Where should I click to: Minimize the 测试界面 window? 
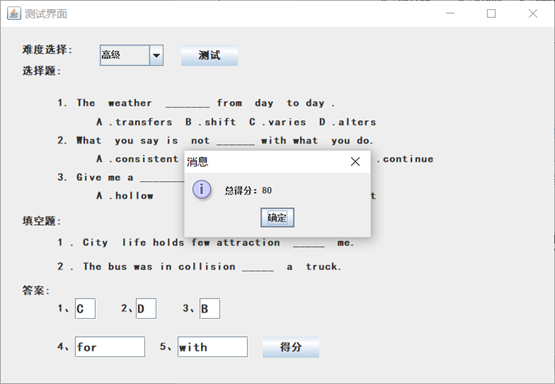[x=450, y=13]
